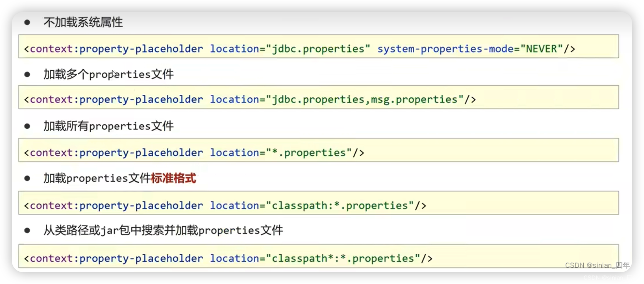Image resolution: width=644 pixels, height=284 pixels.
Task: Click the heading 从类路径或jar包中搜索并加载properties文件
Action: click(x=163, y=230)
